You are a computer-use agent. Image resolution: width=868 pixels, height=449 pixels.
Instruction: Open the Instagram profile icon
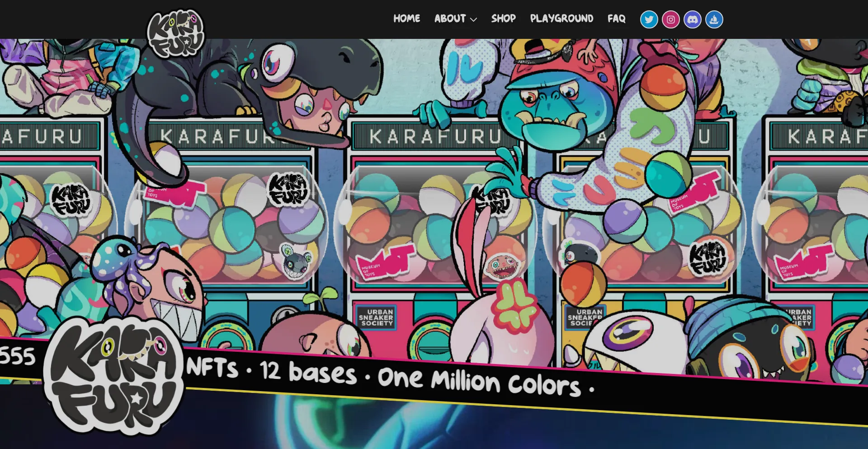point(670,19)
